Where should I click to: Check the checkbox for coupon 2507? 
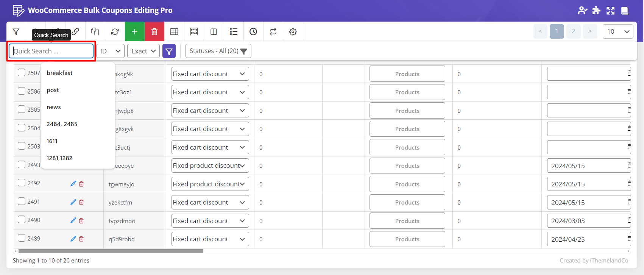22,72
